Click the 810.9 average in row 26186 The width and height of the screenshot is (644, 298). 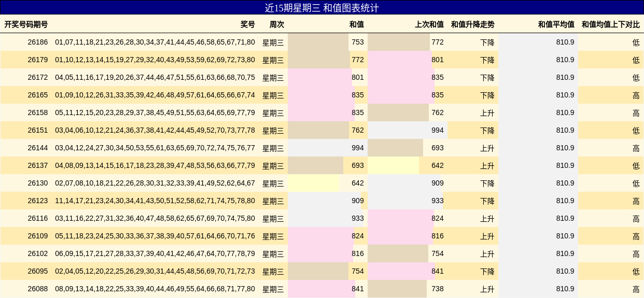click(565, 42)
